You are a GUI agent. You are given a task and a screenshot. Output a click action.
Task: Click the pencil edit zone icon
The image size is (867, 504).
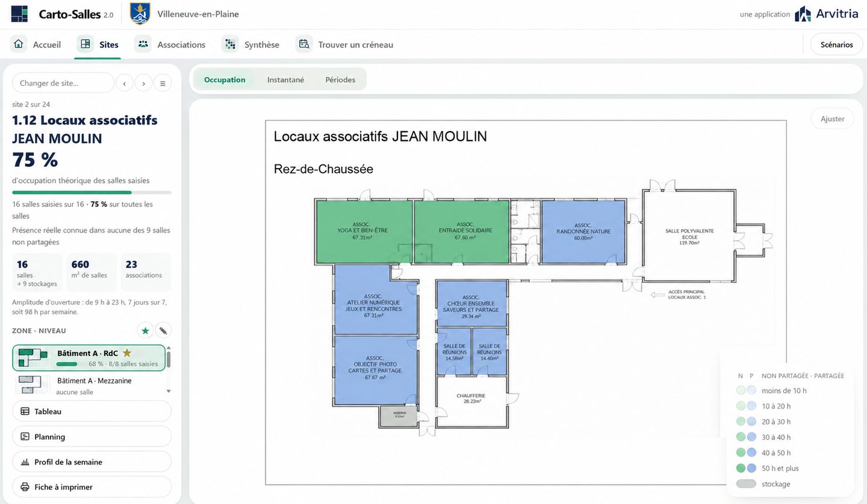(x=163, y=331)
